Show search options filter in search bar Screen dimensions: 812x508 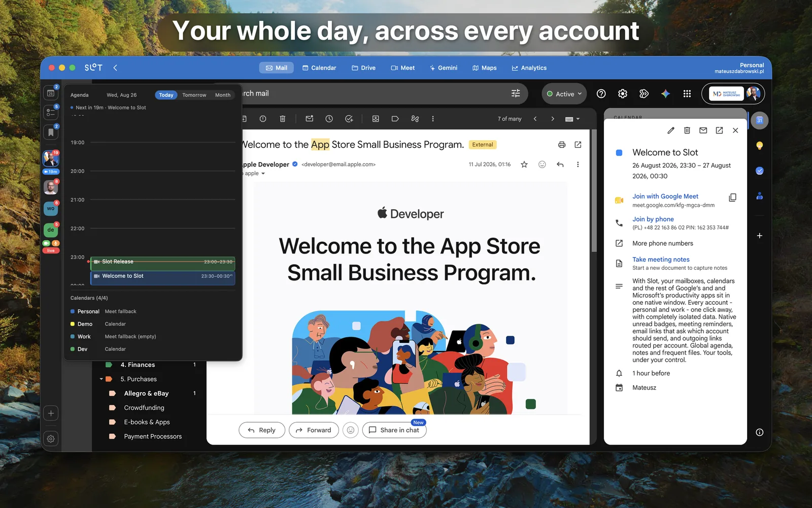tap(516, 93)
